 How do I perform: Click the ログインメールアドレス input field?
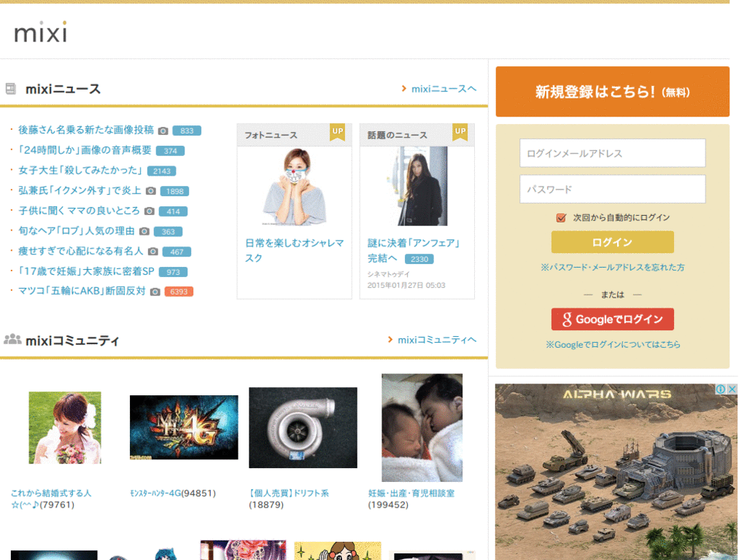coord(612,153)
